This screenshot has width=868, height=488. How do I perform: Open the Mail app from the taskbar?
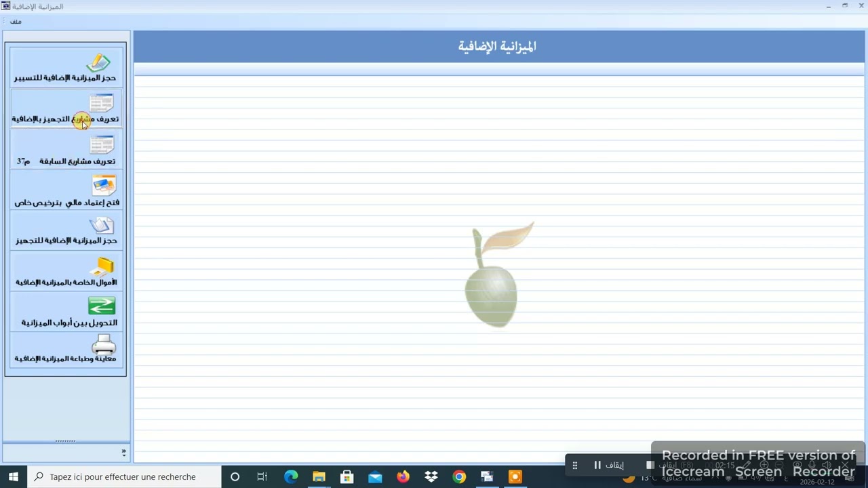point(375,477)
